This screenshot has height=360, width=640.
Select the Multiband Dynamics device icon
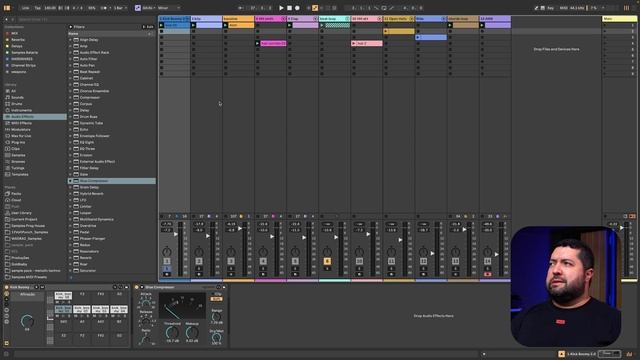[x=76, y=219]
